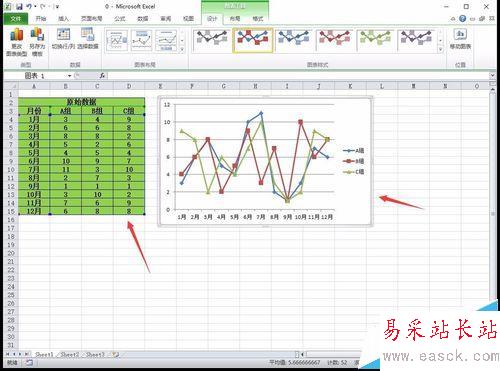Click the 7月 label on chart axis
Screen dimensions: 500x371
tap(261, 217)
